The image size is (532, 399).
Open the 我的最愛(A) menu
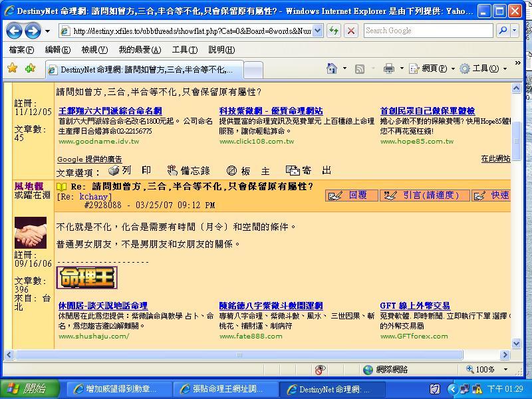point(140,50)
